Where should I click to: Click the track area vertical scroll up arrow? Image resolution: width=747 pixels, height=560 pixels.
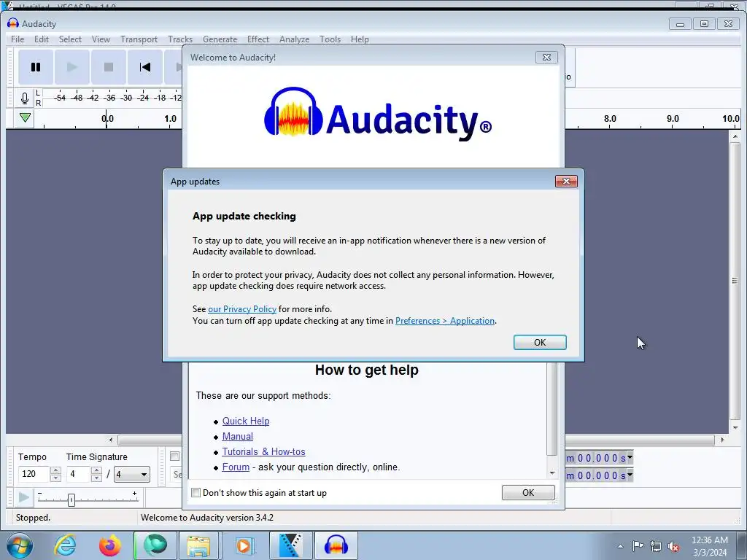pos(735,136)
